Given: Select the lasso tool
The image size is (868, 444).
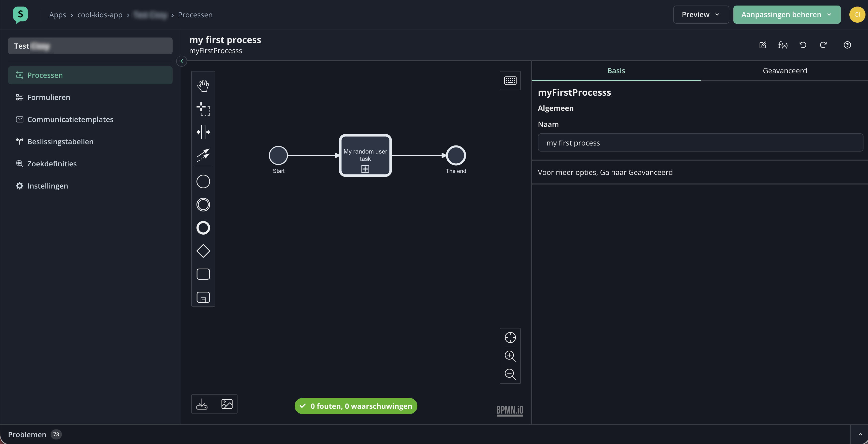Looking at the screenshot, I should coord(203,109).
